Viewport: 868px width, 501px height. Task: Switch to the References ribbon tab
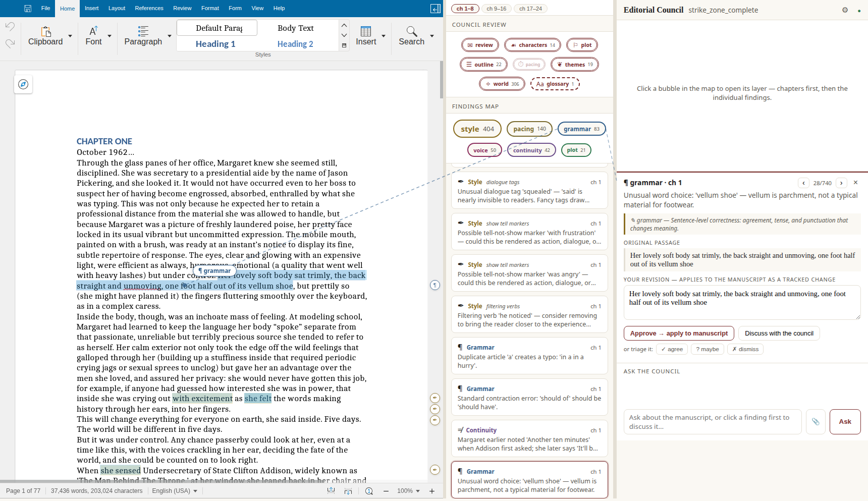point(149,8)
